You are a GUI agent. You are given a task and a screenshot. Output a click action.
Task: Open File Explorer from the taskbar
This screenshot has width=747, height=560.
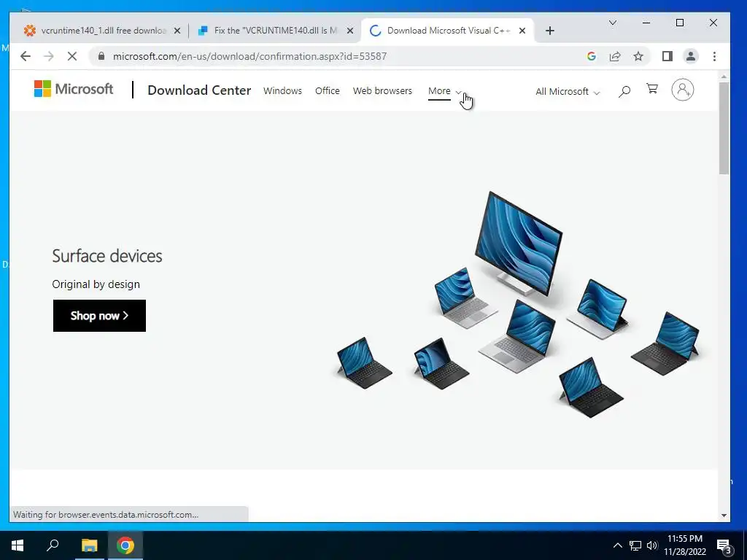coord(89,545)
